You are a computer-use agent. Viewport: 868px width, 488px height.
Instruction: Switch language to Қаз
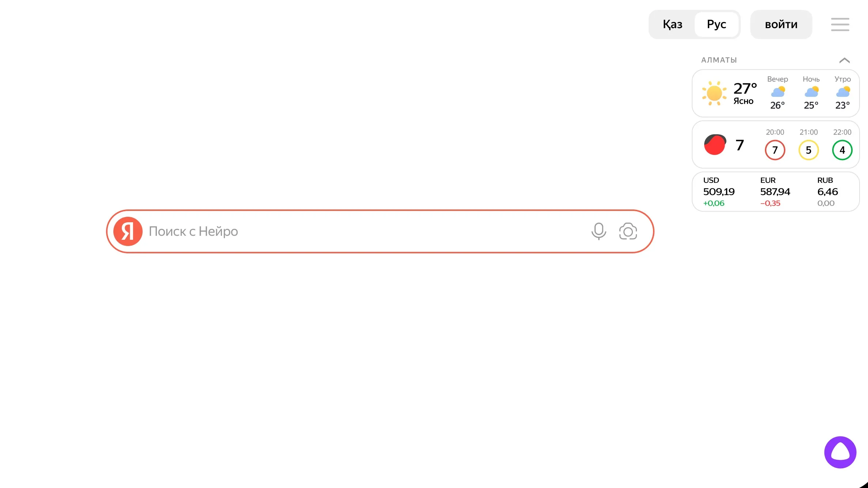coord(672,24)
